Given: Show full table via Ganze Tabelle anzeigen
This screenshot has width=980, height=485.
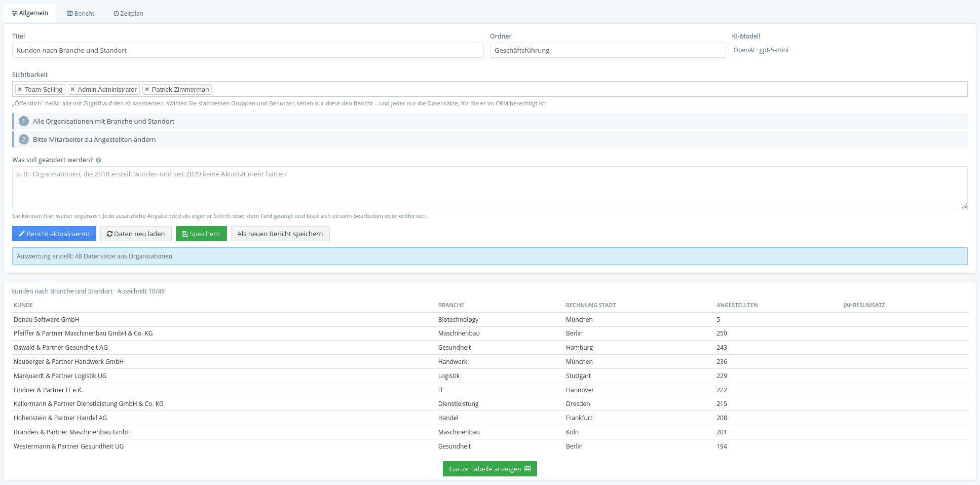Looking at the screenshot, I should click(x=490, y=469).
